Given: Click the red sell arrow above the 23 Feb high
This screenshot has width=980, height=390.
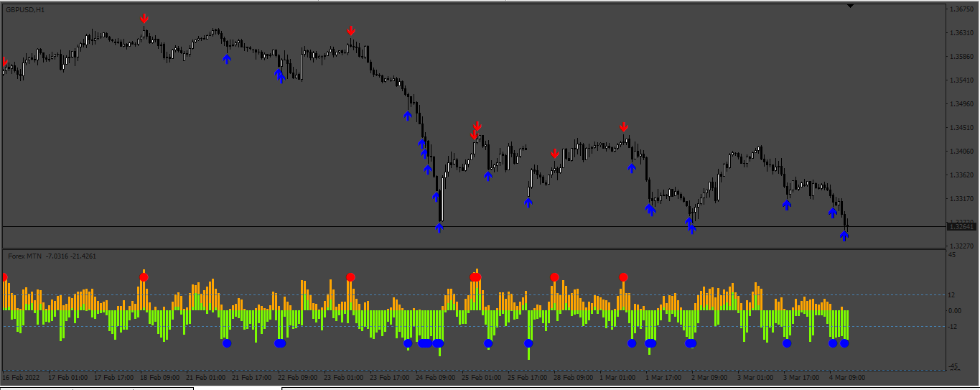Looking at the screenshot, I should click(351, 30).
